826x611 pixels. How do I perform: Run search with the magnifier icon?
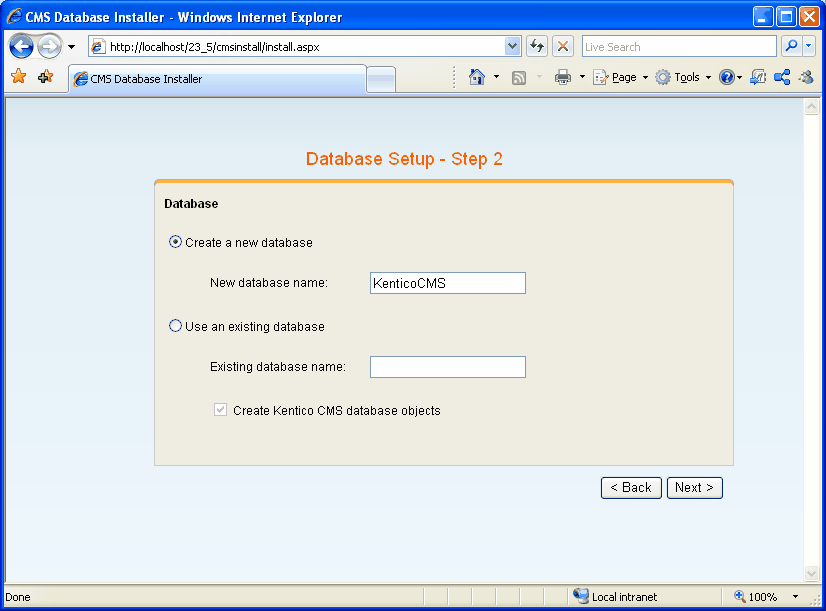(x=791, y=46)
